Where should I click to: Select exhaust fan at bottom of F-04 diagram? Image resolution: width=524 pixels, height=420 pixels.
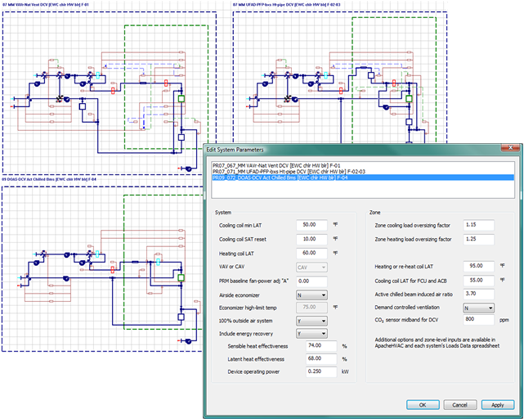[x=188, y=341]
